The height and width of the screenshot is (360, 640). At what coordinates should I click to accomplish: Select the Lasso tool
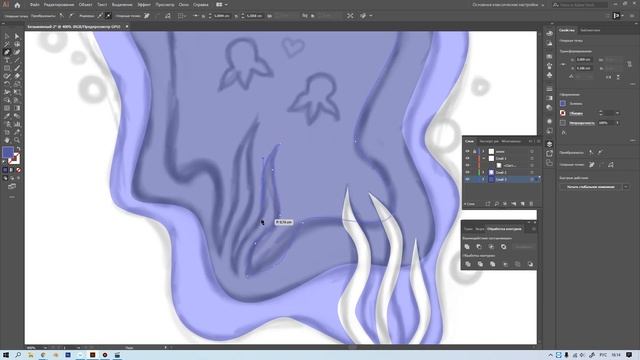[x=17, y=44]
